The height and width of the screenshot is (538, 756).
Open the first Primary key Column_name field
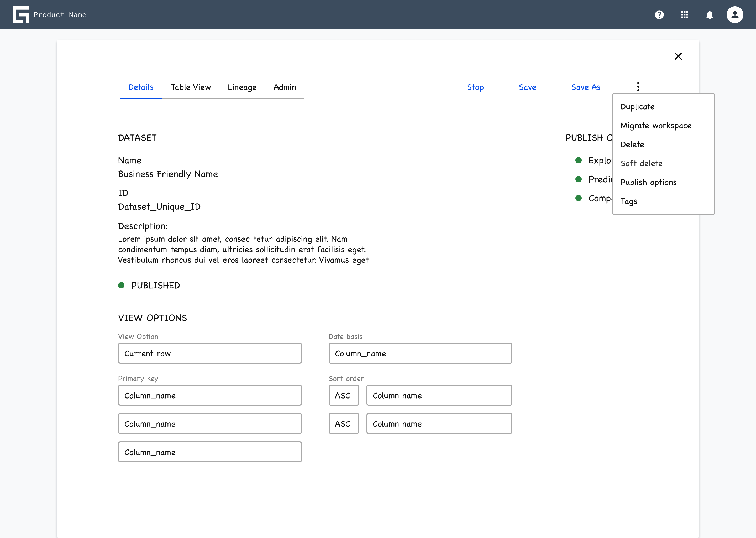click(x=210, y=395)
